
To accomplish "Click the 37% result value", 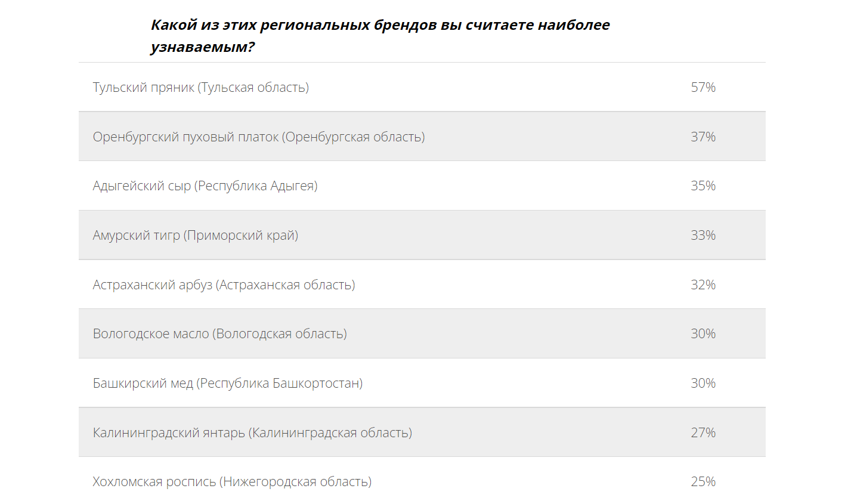I will [x=703, y=137].
